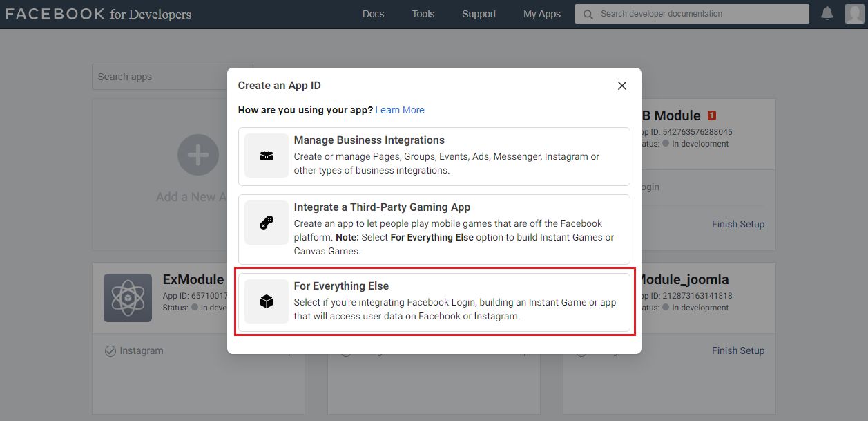Choose Manage Business Integrations option
Screen dimensions: 868x421
click(x=434, y=156)
